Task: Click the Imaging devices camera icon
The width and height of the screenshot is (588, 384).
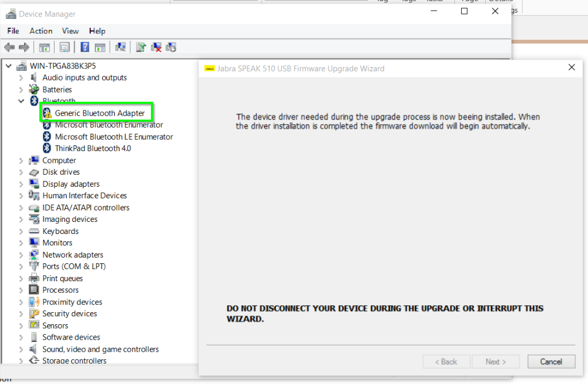Action: tap(34, 219)
